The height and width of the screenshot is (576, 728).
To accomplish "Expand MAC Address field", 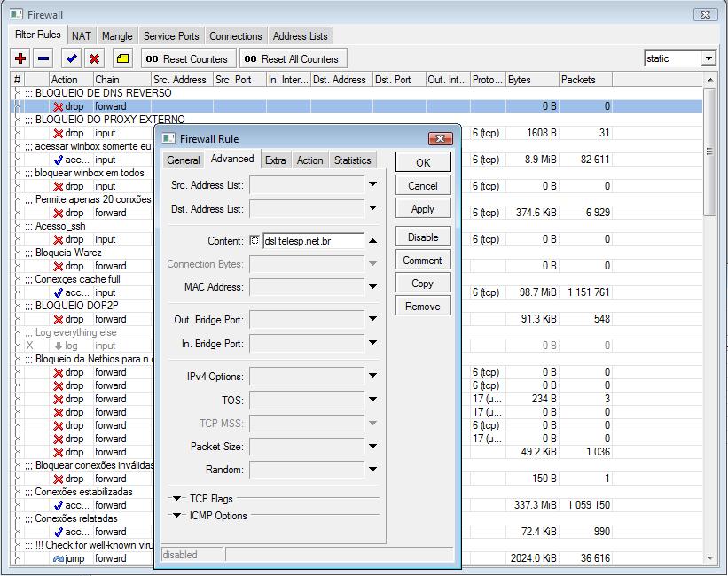I will tap(372, 287).
